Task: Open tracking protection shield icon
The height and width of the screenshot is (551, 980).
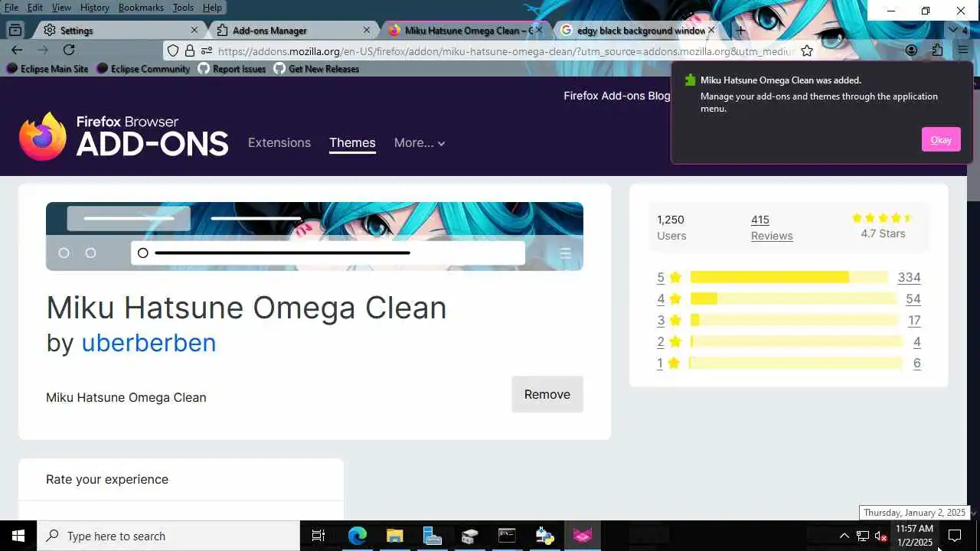Action: tap(173, 51)
